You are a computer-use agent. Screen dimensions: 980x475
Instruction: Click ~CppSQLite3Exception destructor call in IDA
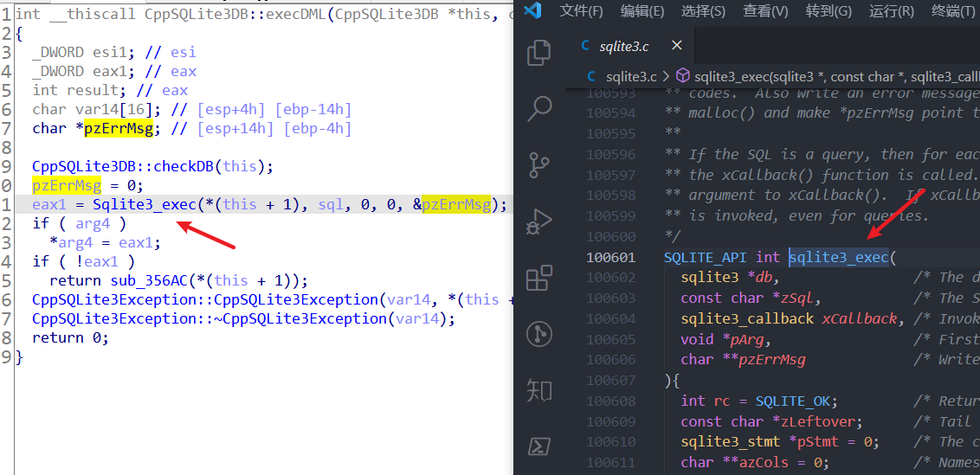point(210,318)
